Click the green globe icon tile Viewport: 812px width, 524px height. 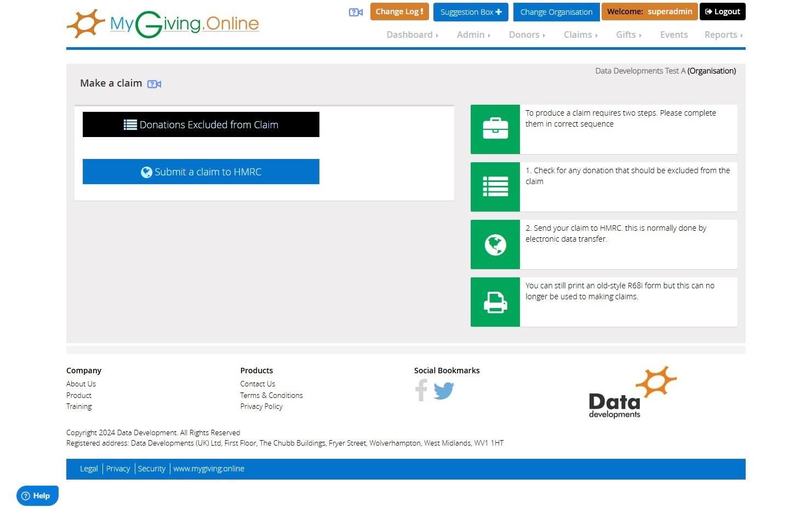(x=495, y=244)
